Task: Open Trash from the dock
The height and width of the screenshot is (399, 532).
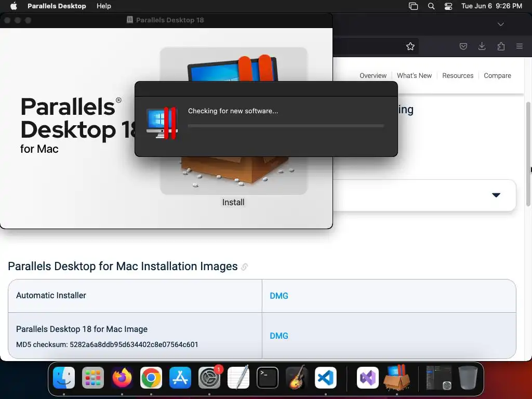Action: click(468, 378)
